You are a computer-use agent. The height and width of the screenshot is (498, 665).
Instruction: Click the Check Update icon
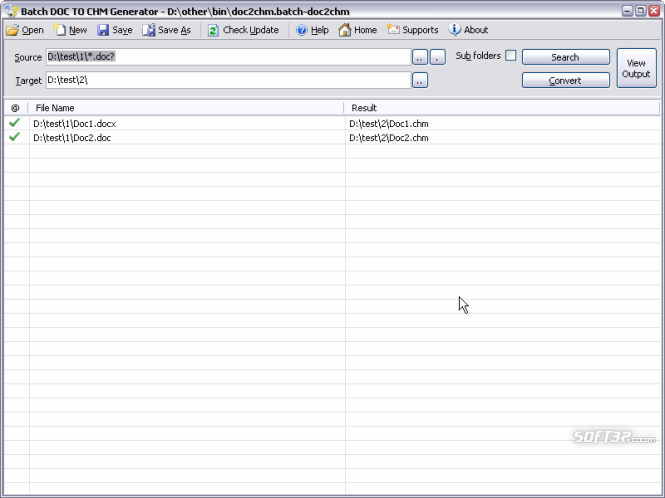[x=213, y=30]
